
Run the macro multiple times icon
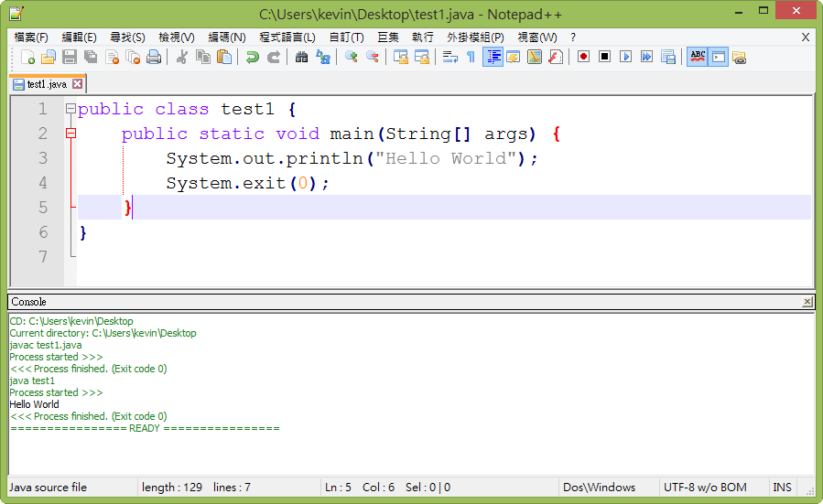(x=646, y=57)
